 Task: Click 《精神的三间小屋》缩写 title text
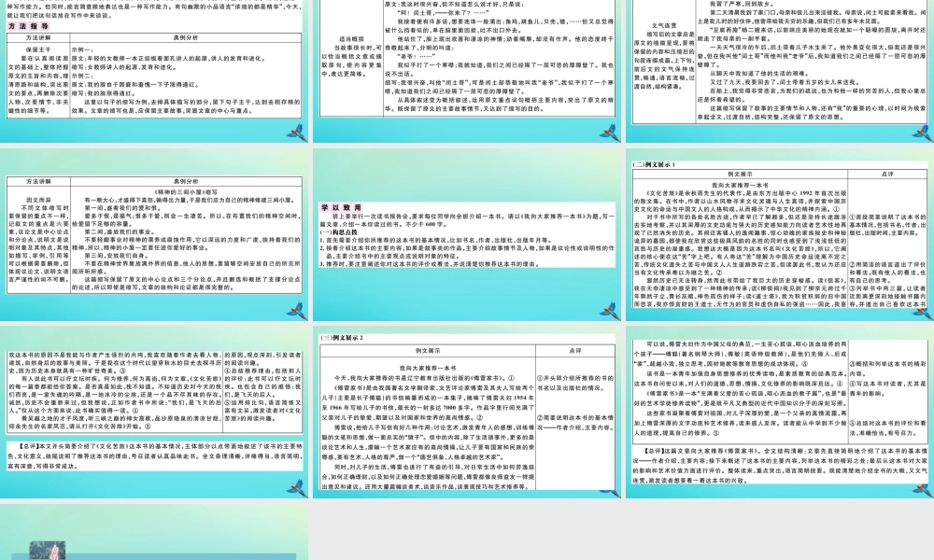[x=186, y=192]
